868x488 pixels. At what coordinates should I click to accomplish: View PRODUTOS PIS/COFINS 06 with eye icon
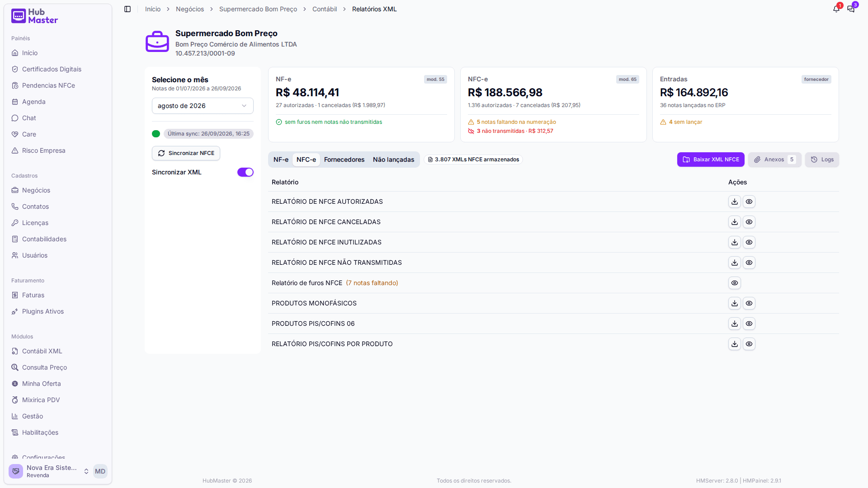coord(749,324)
